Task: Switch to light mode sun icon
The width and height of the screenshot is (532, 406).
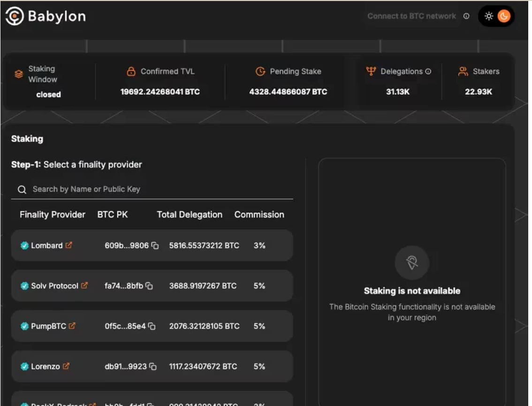Action: coord(489,16)
